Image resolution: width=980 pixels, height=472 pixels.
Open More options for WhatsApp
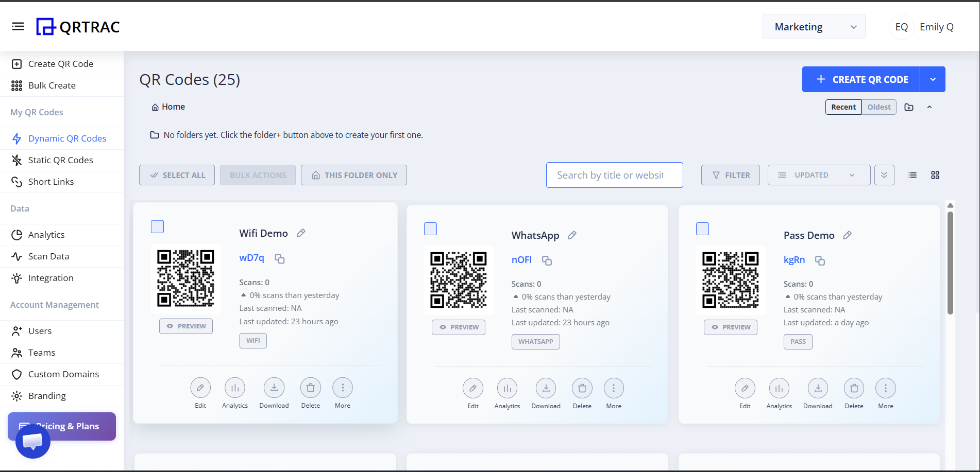614,388
